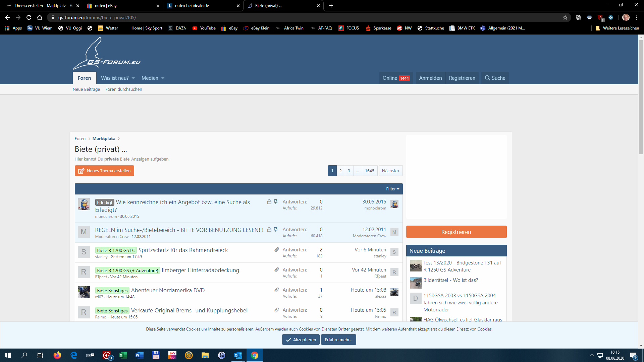This screenshot has width=644, height=362.
Task: Open the search magnifier Suche button
Action: [495, 78]
